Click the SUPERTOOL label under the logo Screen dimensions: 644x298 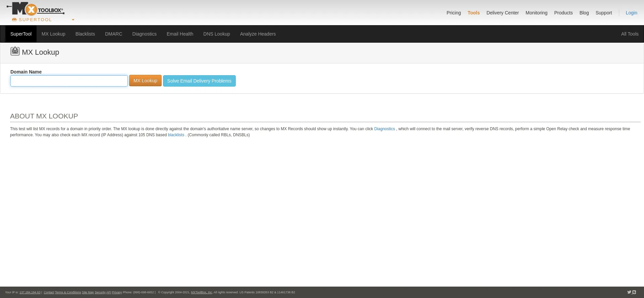[35, 20]
